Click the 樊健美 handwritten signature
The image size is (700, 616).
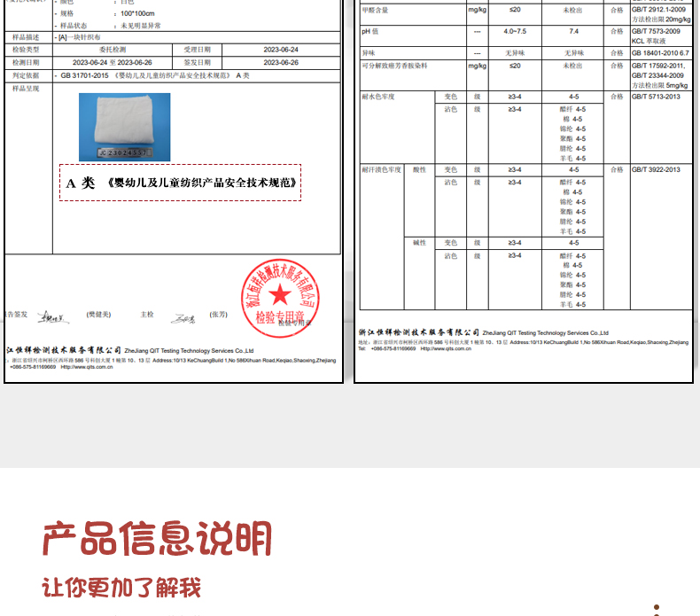tap(52, 317)
